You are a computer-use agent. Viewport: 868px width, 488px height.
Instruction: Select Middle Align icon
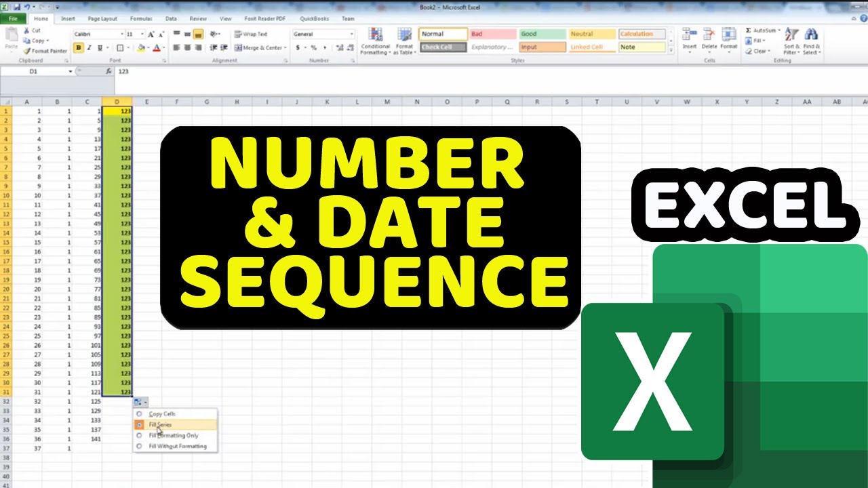pos(187,34)
